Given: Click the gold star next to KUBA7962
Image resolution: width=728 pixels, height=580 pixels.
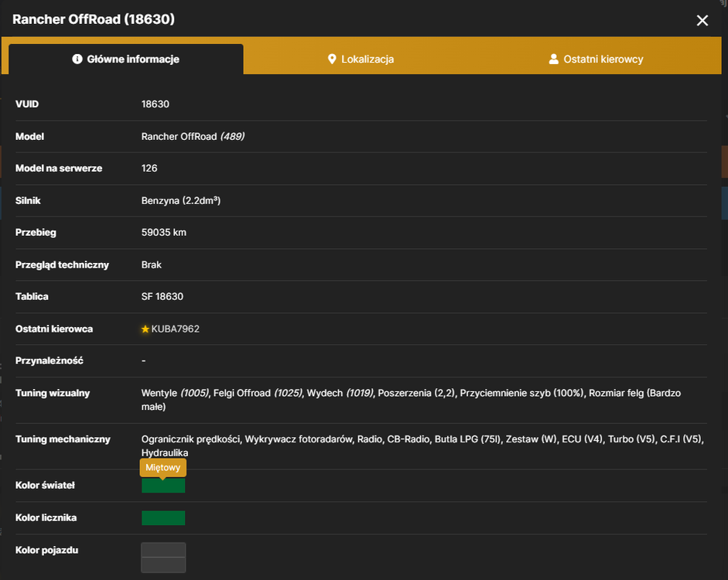Looking at the screenshot, I should click(145, 329).
